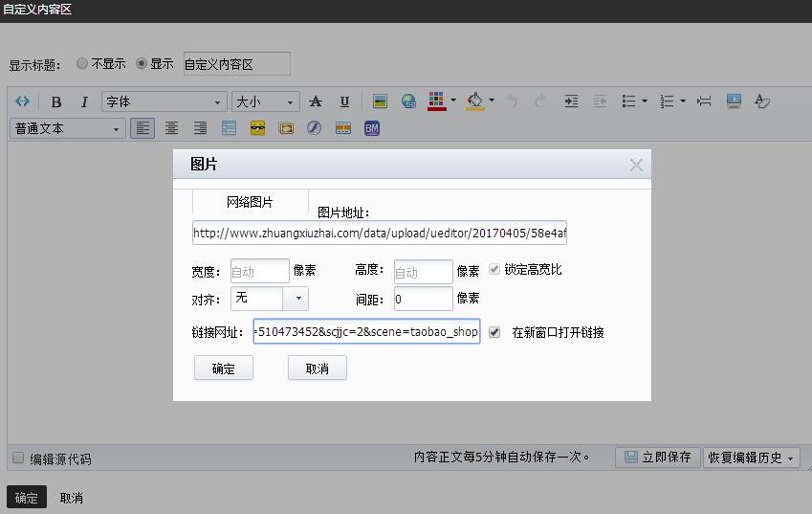Image resolution: width=812 pixels, height=514 pixels.
Task: Select the 不显示 radio button
Action: (x=82, y=64)
